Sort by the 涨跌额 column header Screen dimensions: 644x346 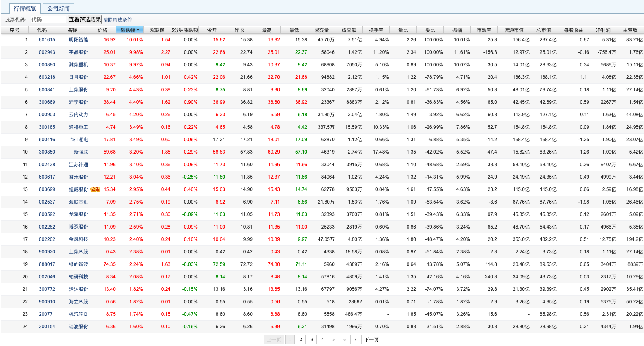pos(157,30)
